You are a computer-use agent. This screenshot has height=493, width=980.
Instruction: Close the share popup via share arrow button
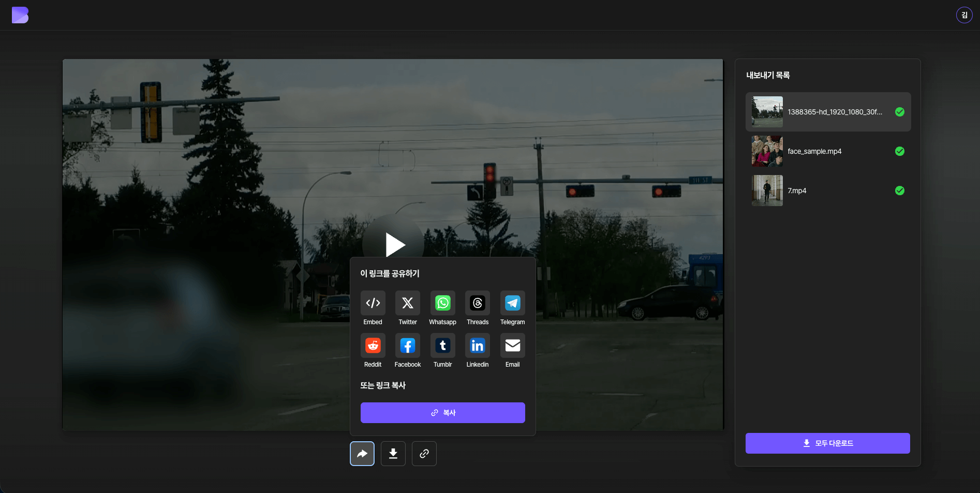point(362,454)
